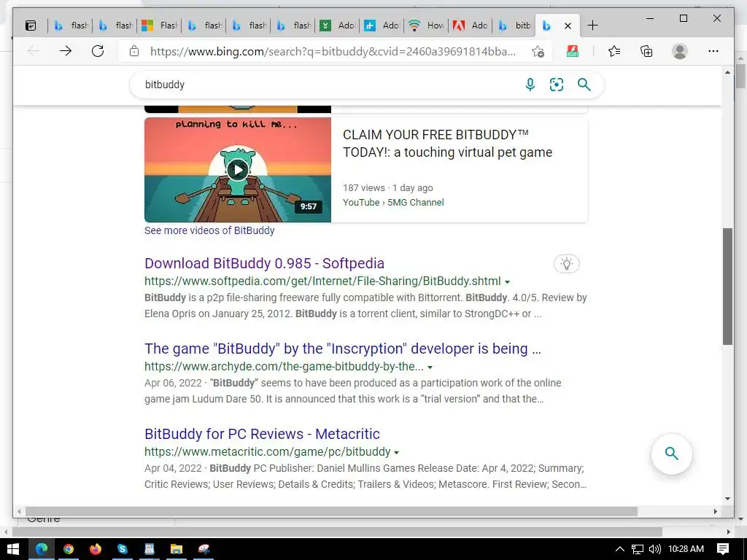Open the tab actions menu icon
The width and height of the screenshot is (747, 560).
tap(31, 26)
